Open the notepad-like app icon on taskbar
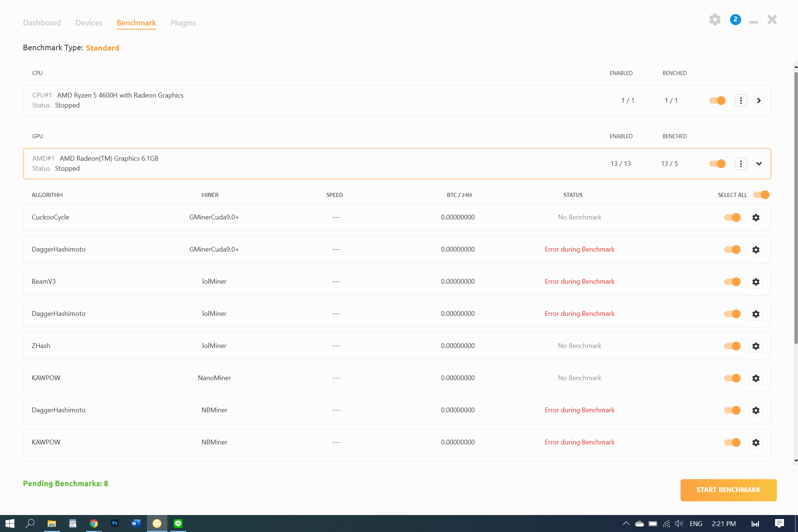The height and width of the screenshot is (532, 798). click(x=73, y=524)
